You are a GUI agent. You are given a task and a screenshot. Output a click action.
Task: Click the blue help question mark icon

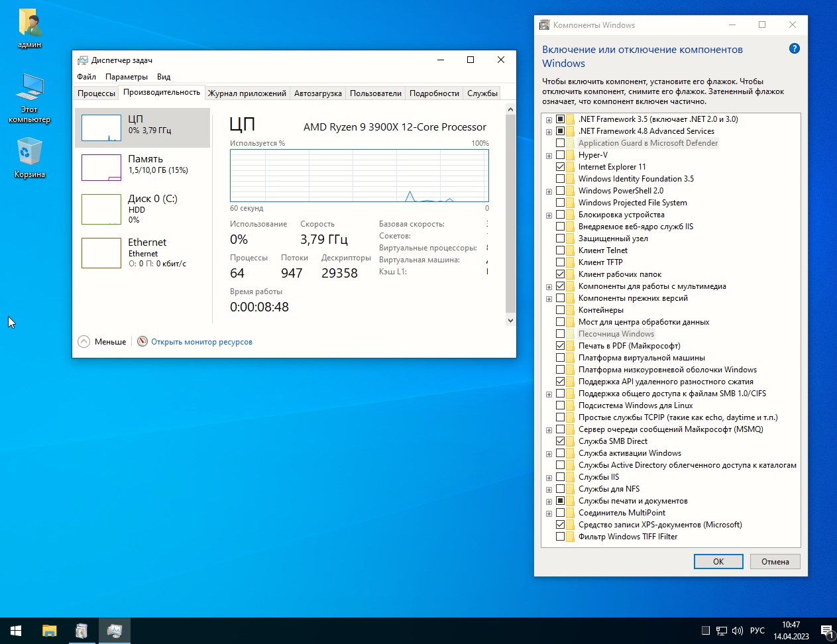coord(795,48)
